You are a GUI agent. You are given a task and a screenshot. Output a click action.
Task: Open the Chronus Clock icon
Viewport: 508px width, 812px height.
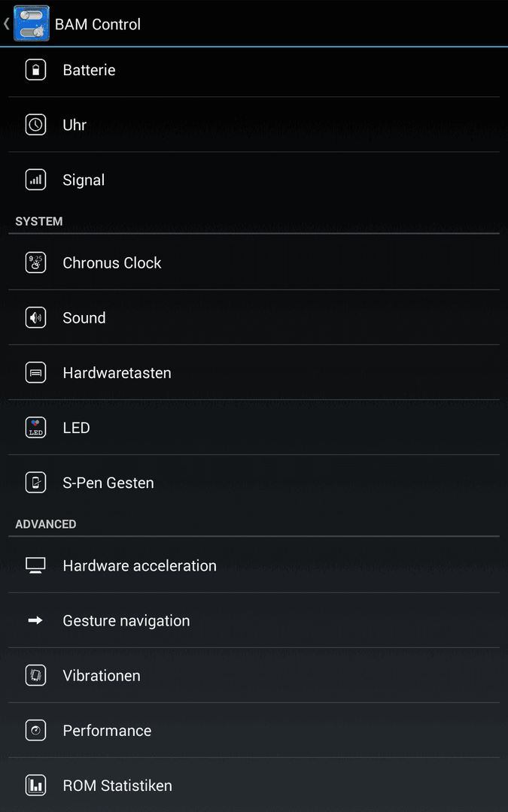[36, 262]
